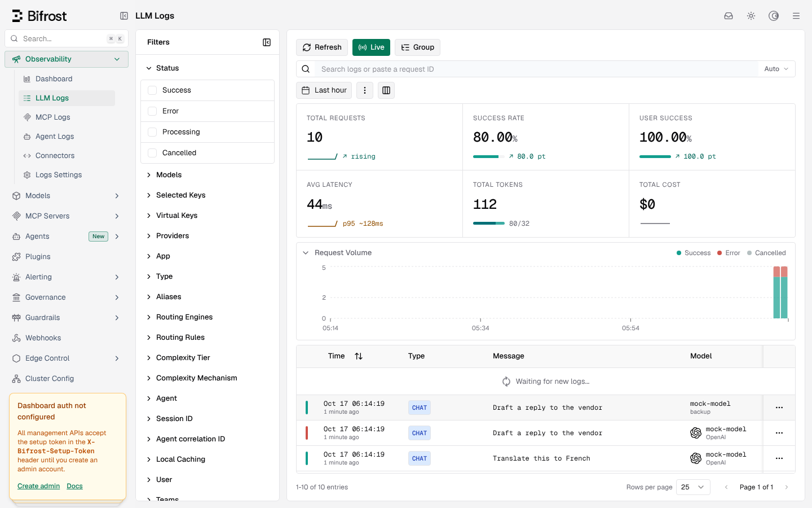The width and height of the screenshot is (812, 508).
Task: Toggle Live log streaming
Action: point(371,47)
